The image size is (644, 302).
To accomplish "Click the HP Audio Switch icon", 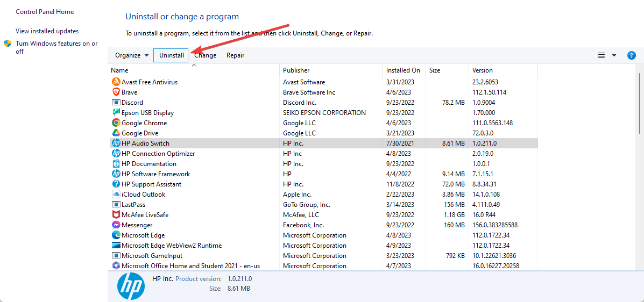I will (116, 143).
